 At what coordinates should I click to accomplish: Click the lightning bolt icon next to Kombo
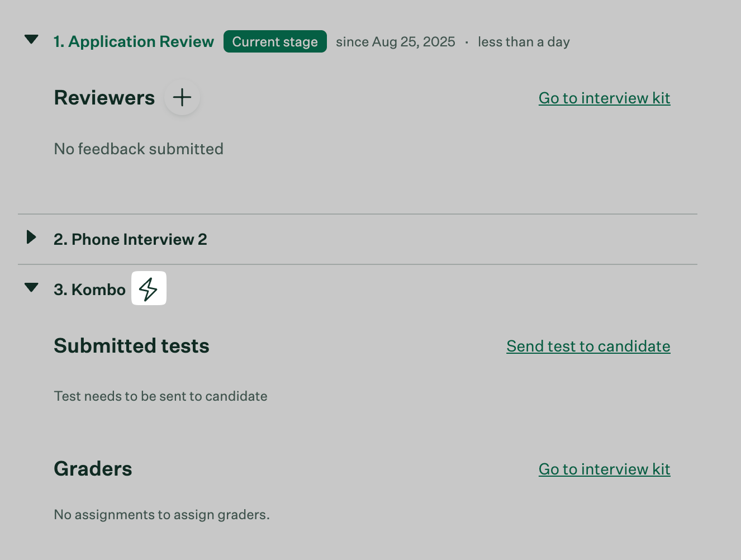coord(149,288)
